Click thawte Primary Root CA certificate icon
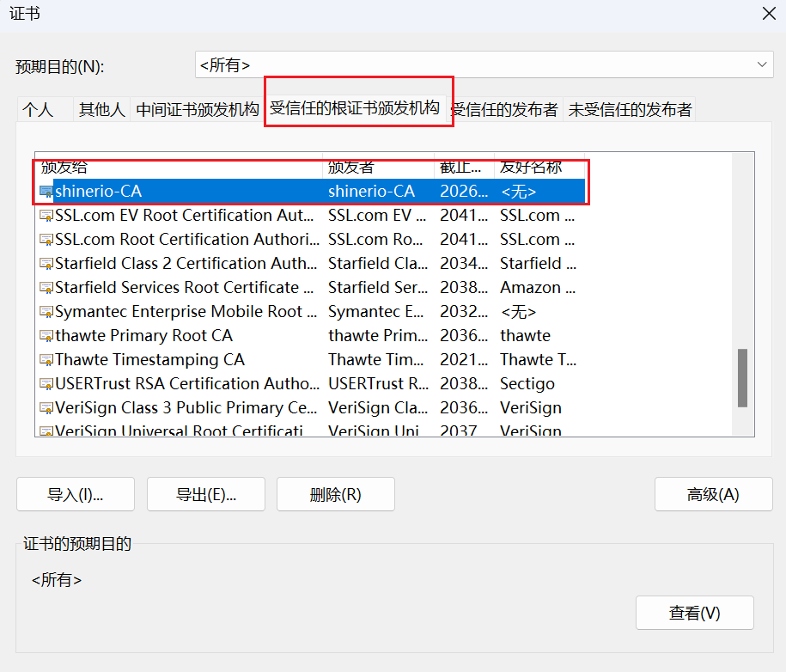Screen dimensions: 786x672 (x=46, y=336)
